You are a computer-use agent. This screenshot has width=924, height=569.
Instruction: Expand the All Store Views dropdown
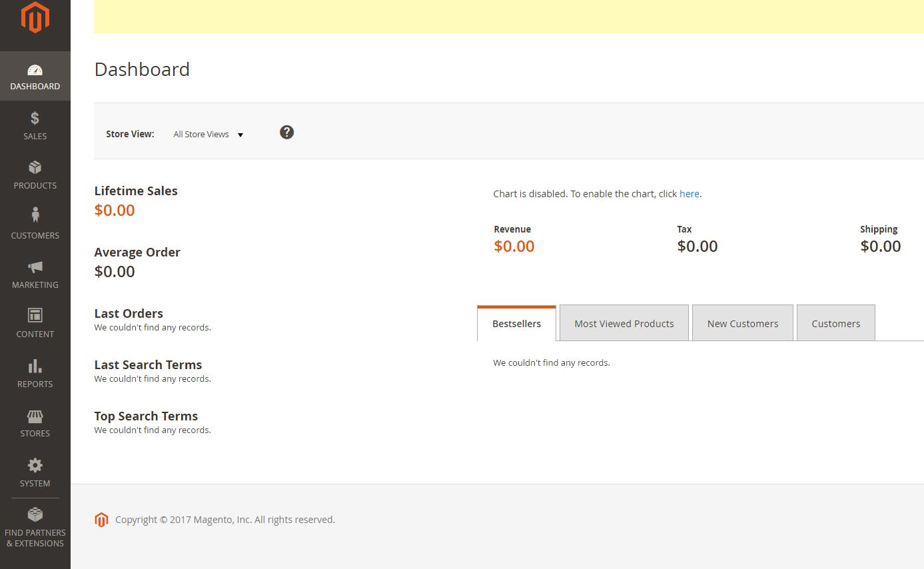pyautogui.click(x=209, y=134)
